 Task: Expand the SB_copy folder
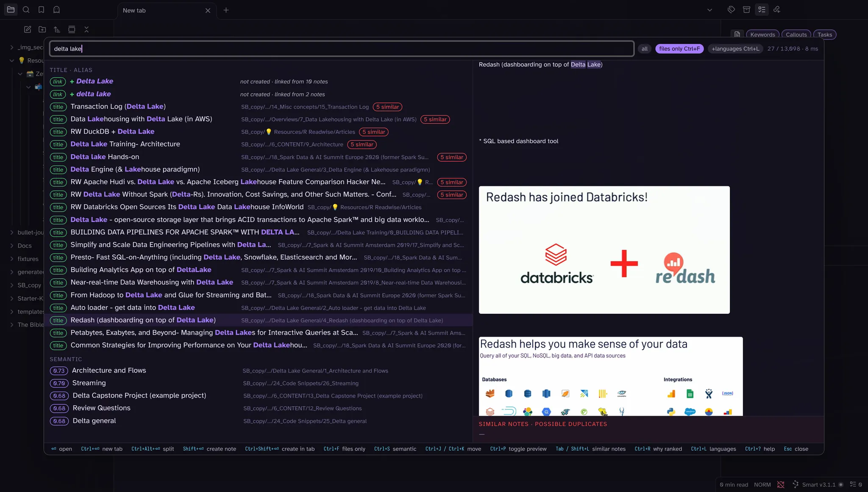click(x=12, y=285)
